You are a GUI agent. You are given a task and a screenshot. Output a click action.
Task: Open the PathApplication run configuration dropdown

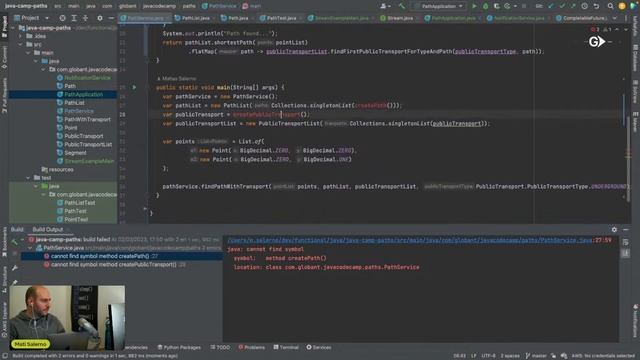(x=439, y=6)
